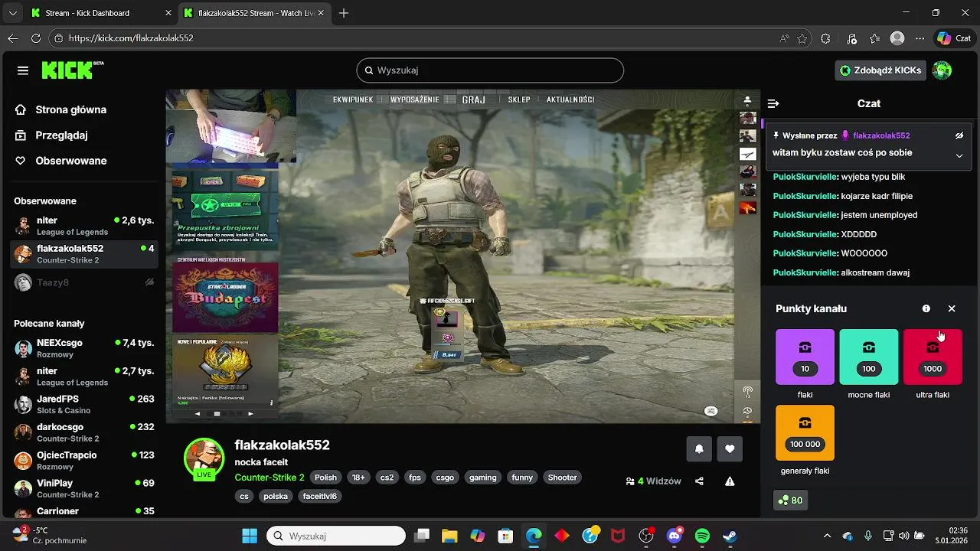The width and height of the screenshot is (980, 551).
Task: Open browser extensions puzzle icon
Action: 825,38
